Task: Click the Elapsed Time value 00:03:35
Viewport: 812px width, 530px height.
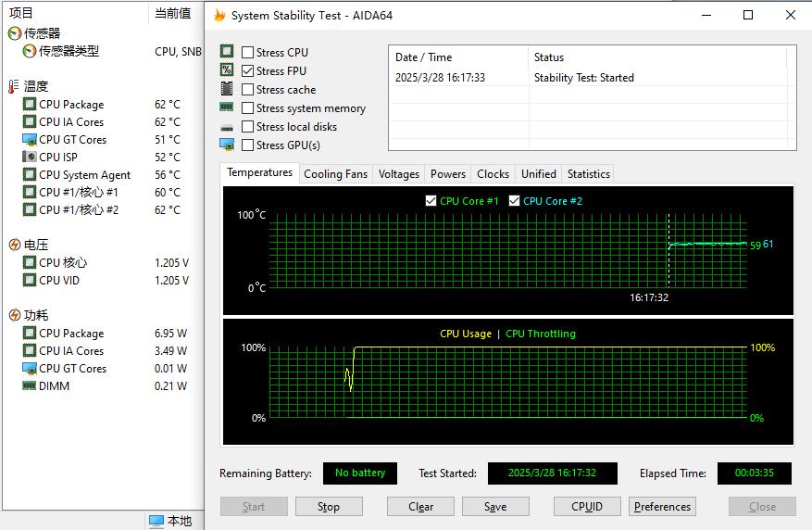Action: coord(755,473)
